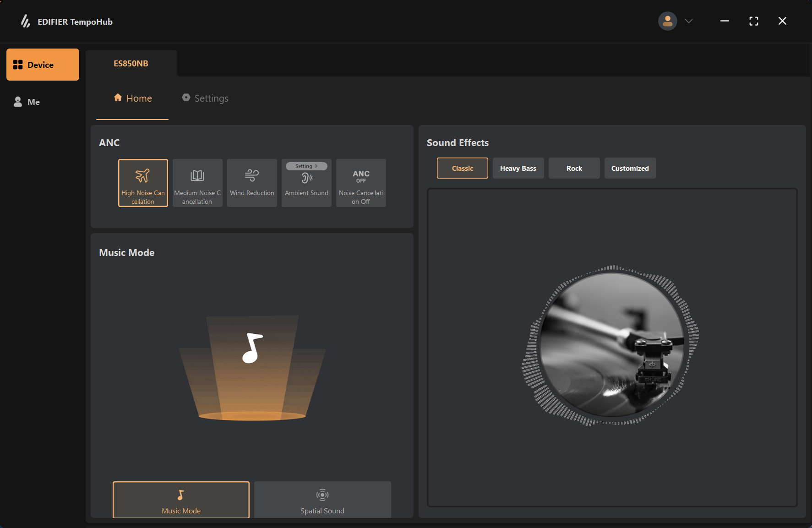Screen dimensions: 812x528
Task: Click the music note graphic
Action: pyautogui.click(x=252, y=348)
